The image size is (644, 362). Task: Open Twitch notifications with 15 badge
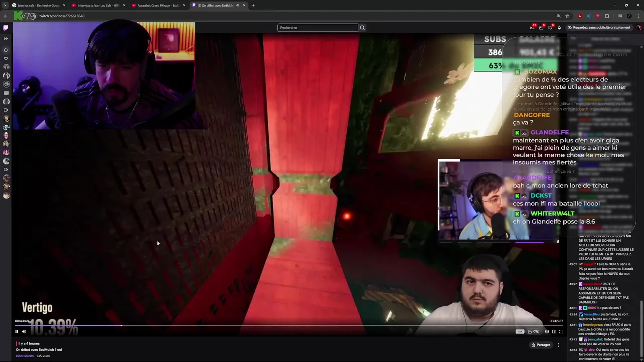pos(533,27)
